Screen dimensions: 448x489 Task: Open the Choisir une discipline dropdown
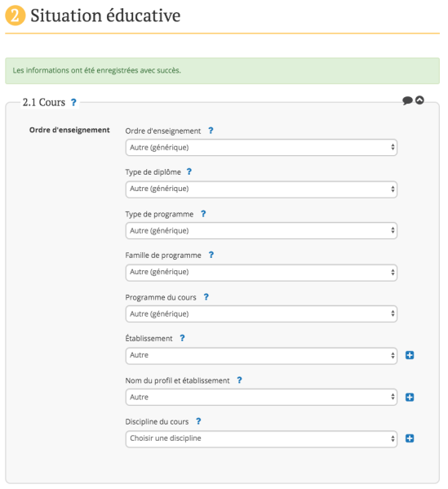[261, 439]
